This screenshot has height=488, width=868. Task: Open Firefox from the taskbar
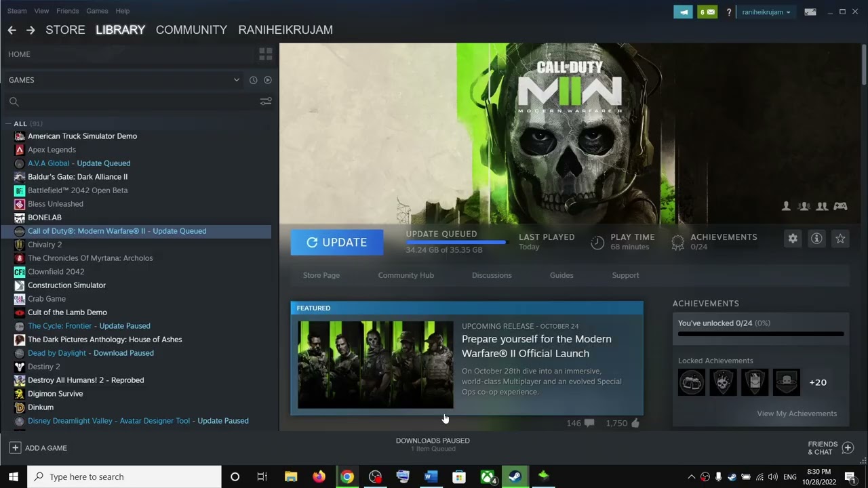pos(319,476)
